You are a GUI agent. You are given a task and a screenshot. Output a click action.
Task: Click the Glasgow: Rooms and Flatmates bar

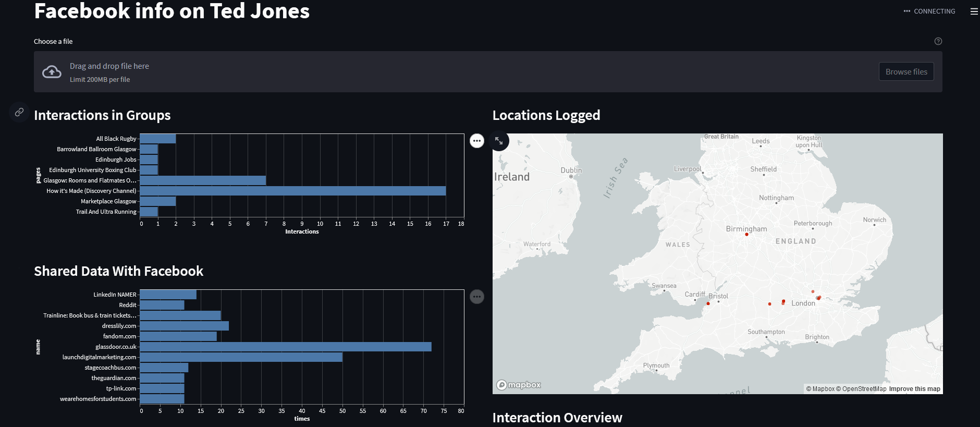203,180
